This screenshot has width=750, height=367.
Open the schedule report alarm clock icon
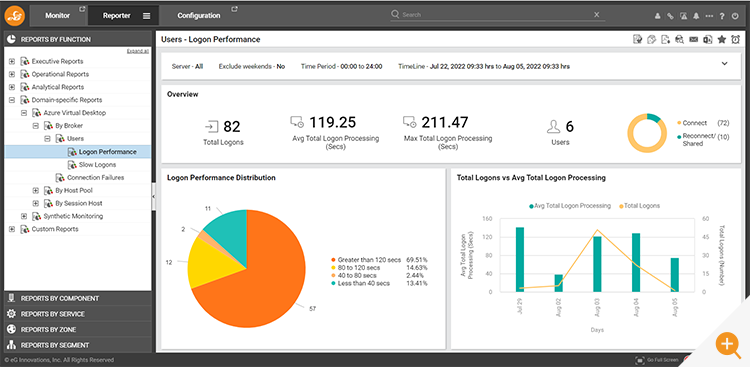coord(736,40)
